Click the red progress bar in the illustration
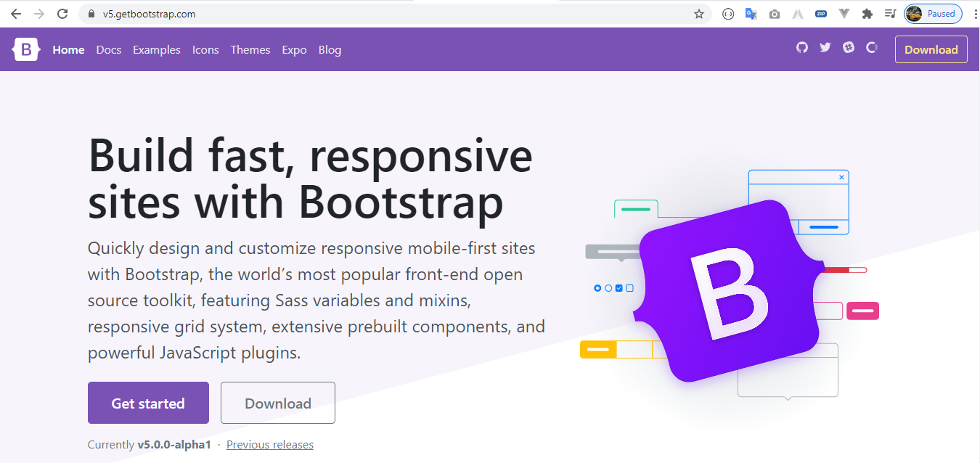The image size is (980, 463). [x=845, y=269]
